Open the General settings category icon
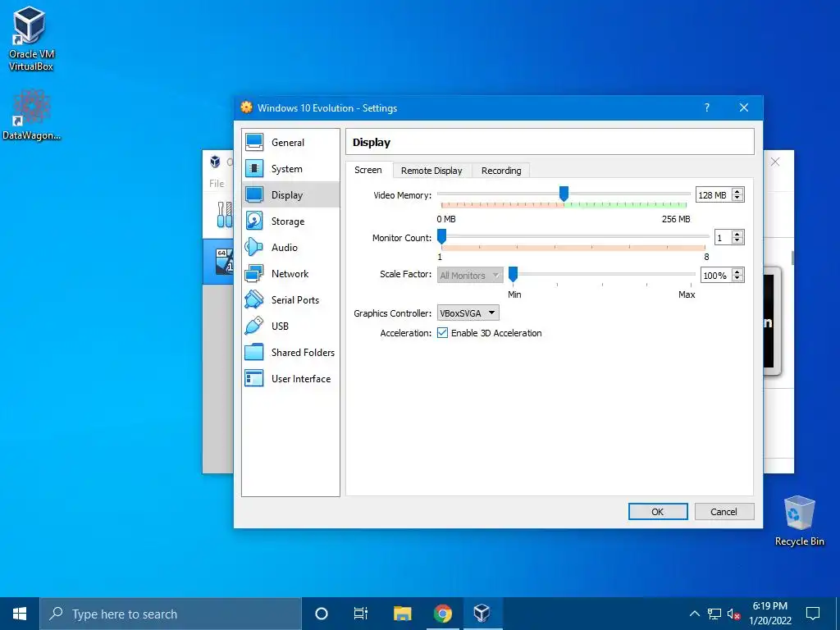The height and width of the screenshot is (630, 840). [254, 142]
